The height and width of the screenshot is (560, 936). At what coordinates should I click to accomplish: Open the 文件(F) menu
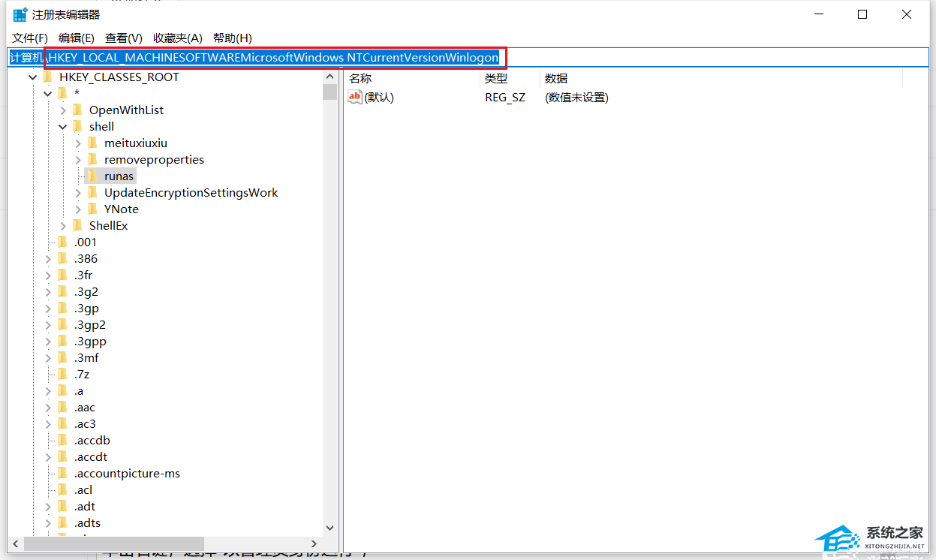[x=30, y=38]
